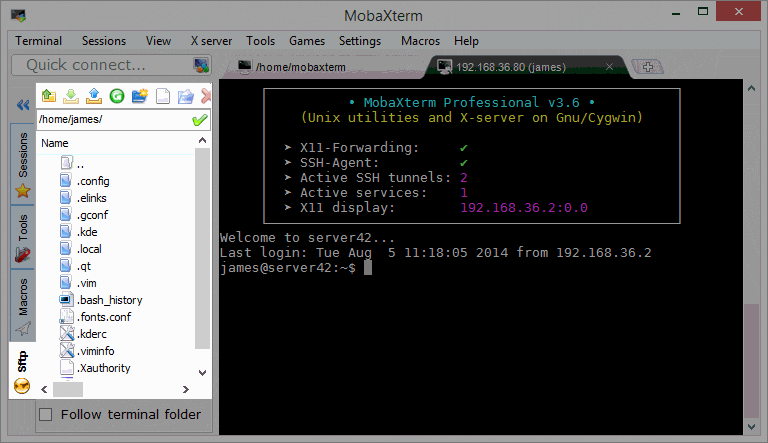Open the Quick connect sessions icon
This screenshot has height=443, width=768.
point(201,65)
